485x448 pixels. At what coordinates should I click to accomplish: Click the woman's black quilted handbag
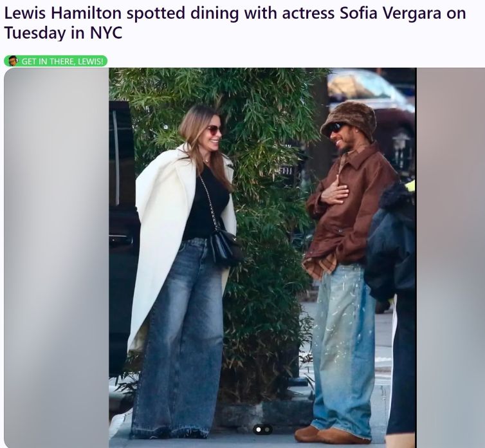click(225, 247)
